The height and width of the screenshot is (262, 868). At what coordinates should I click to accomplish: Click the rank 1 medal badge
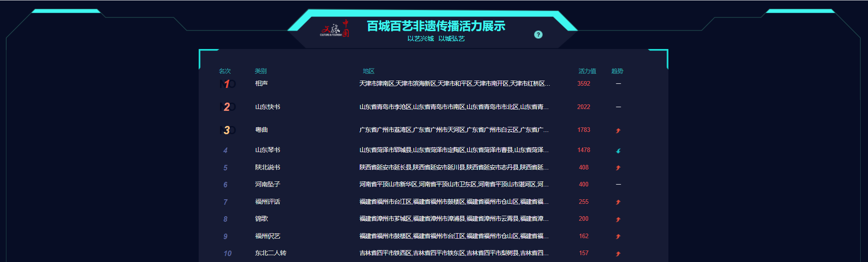tap(227, 84)
